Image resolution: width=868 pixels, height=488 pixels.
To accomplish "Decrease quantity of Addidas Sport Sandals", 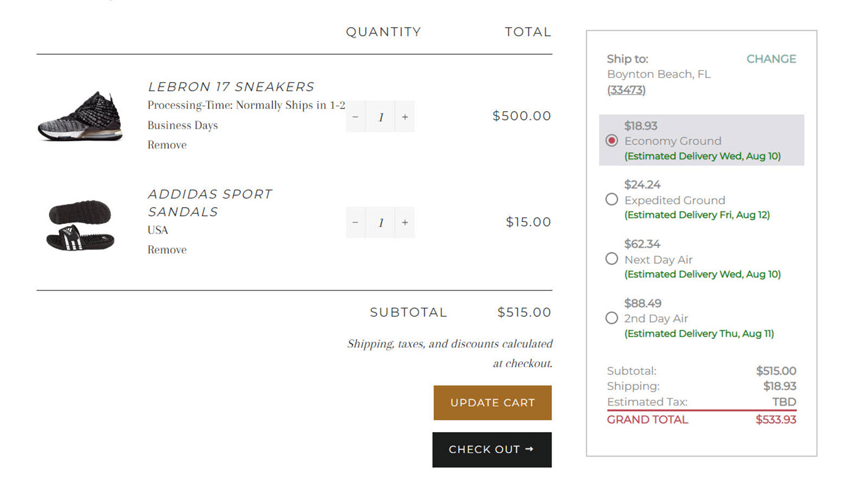I will 355,222.
